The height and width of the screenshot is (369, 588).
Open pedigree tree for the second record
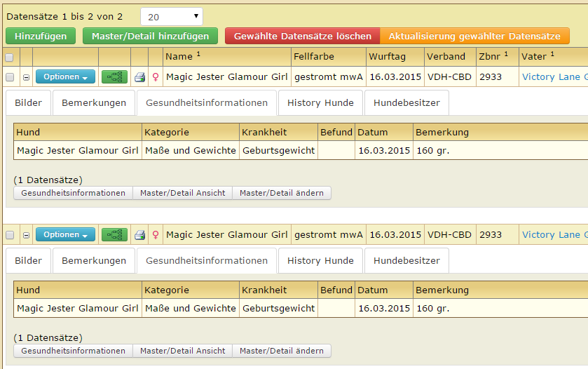(x=114, y=235)
